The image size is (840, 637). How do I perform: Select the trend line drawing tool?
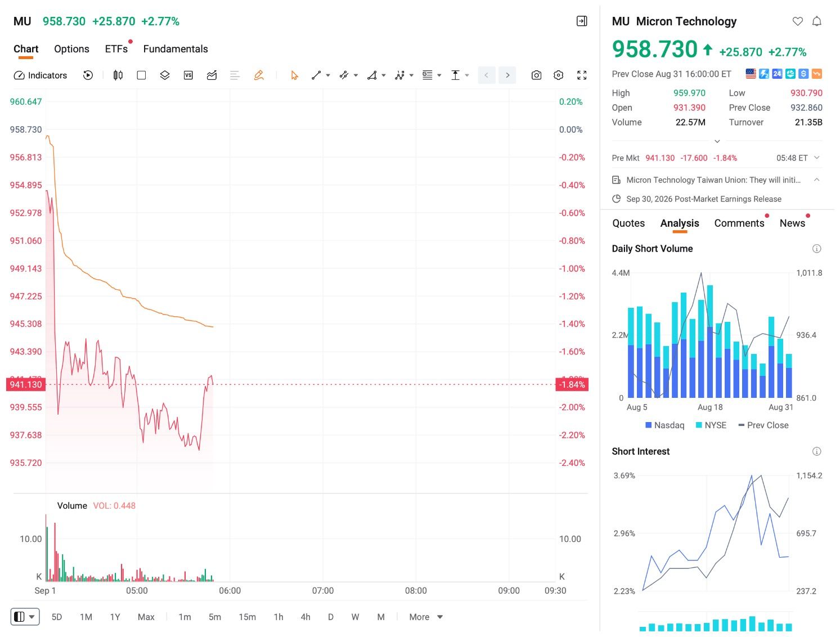point(316,75)
